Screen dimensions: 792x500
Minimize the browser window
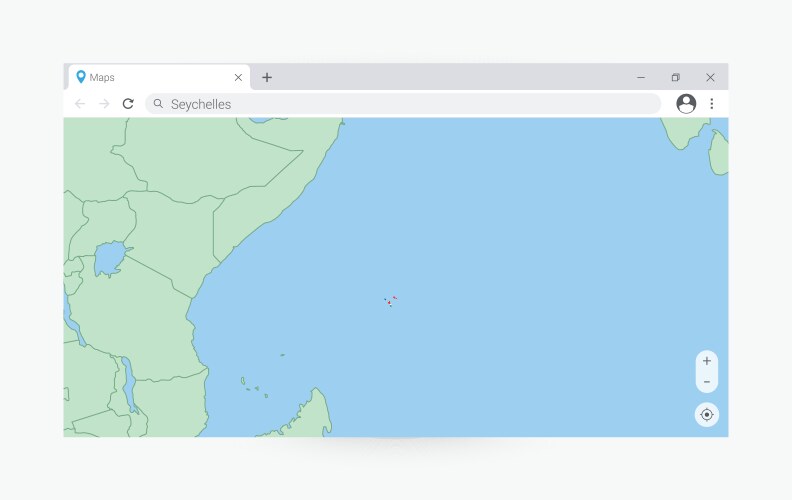pyautogui.click(x=641, y=78)
